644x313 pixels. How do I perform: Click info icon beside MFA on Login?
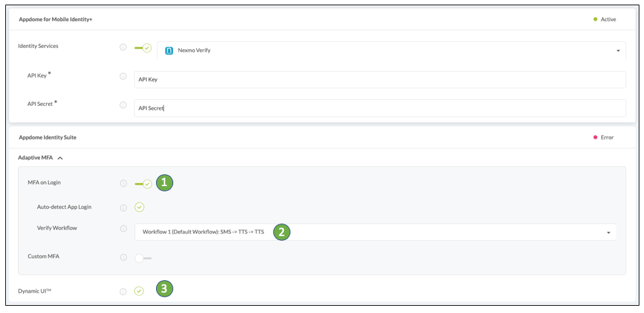pos(123,183)
